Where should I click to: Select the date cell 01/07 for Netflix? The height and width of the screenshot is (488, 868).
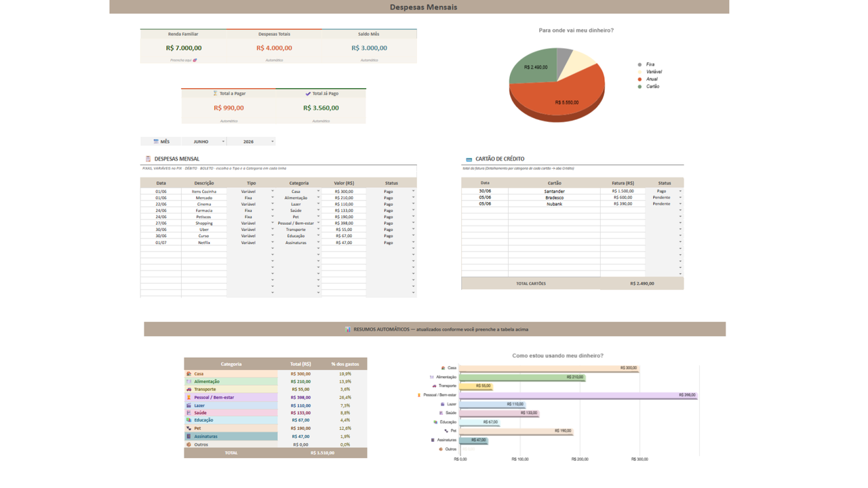pos(161,242)
